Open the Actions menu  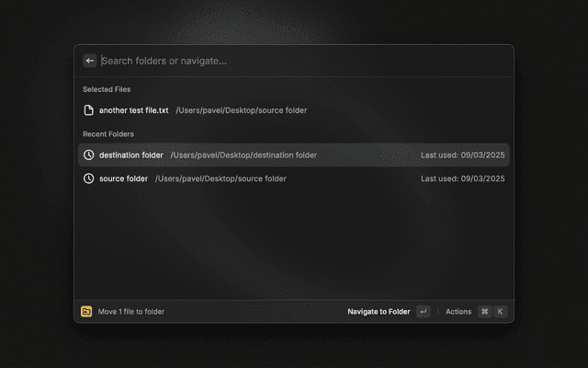[x=458, y=312]
